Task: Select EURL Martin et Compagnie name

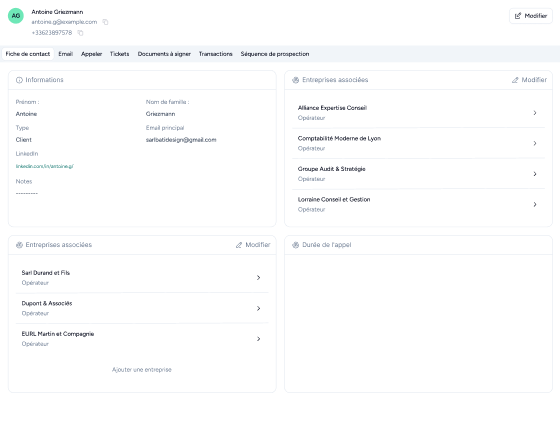Action: pos(58,334)
